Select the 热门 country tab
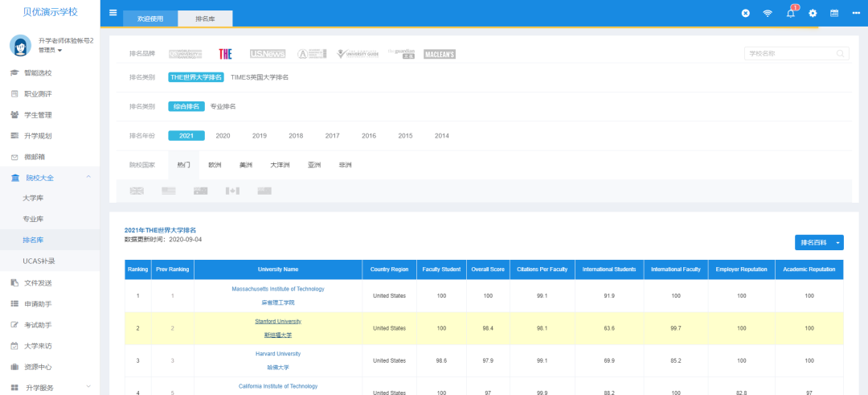This screenshot has width=868, height=395. pos(184,165)
